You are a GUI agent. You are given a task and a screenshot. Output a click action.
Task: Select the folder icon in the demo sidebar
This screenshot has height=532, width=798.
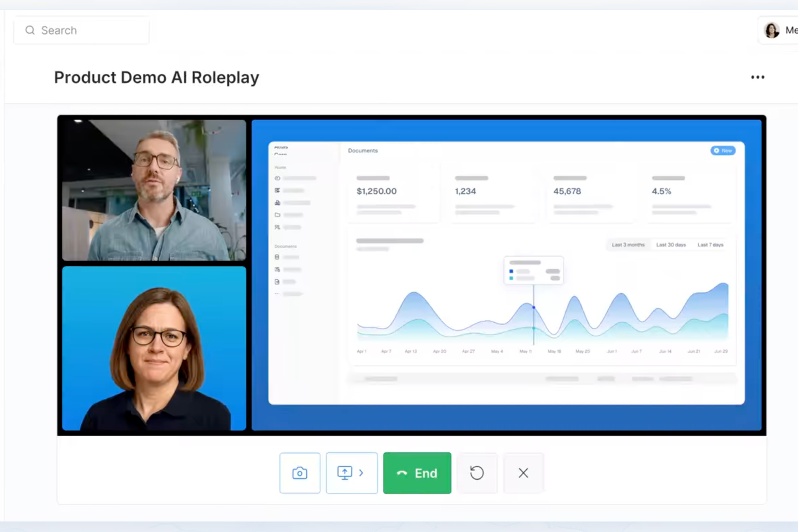tap(277, 215)
